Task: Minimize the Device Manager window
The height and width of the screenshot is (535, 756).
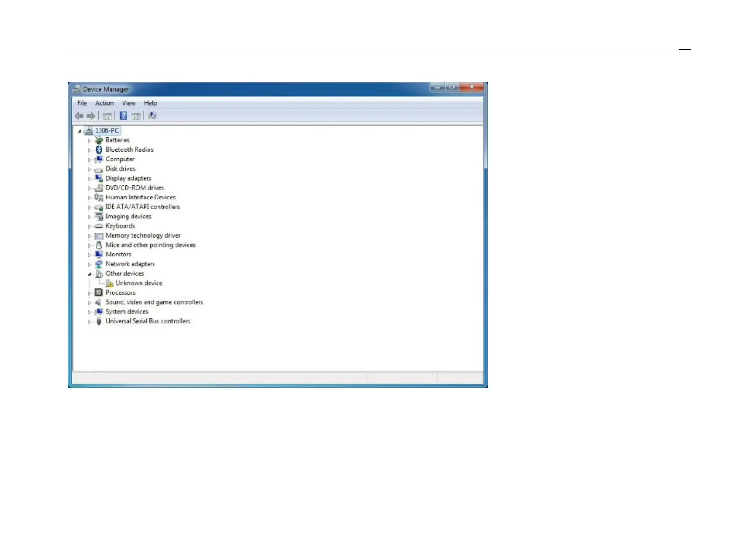Action: click(x=438, y=87)
